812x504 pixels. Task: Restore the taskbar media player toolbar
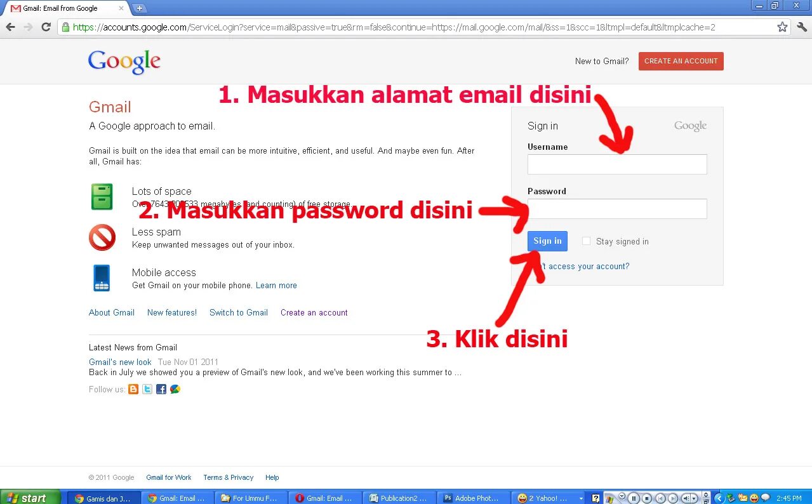(706, 501)
